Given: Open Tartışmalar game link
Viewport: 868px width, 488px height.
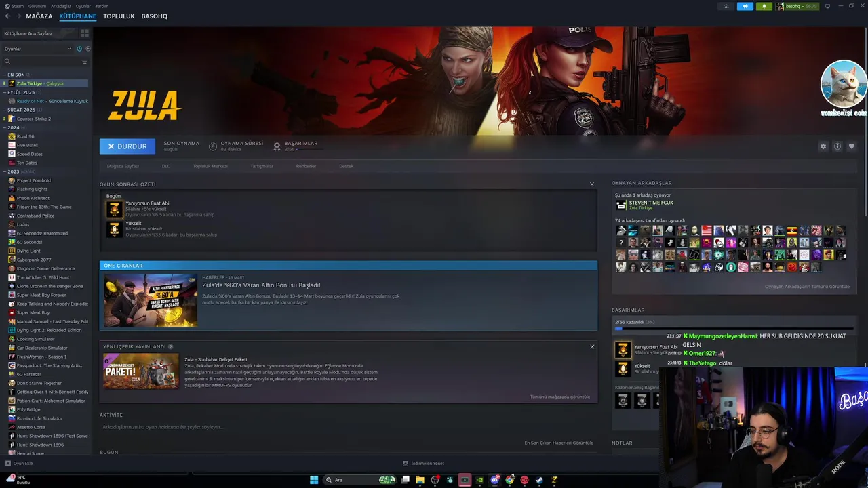Looking at the screenshot, I should tap(262, 166).
